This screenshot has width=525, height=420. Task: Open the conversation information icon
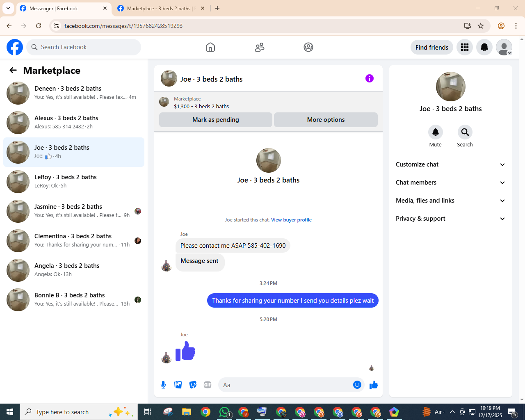(370, 78)
